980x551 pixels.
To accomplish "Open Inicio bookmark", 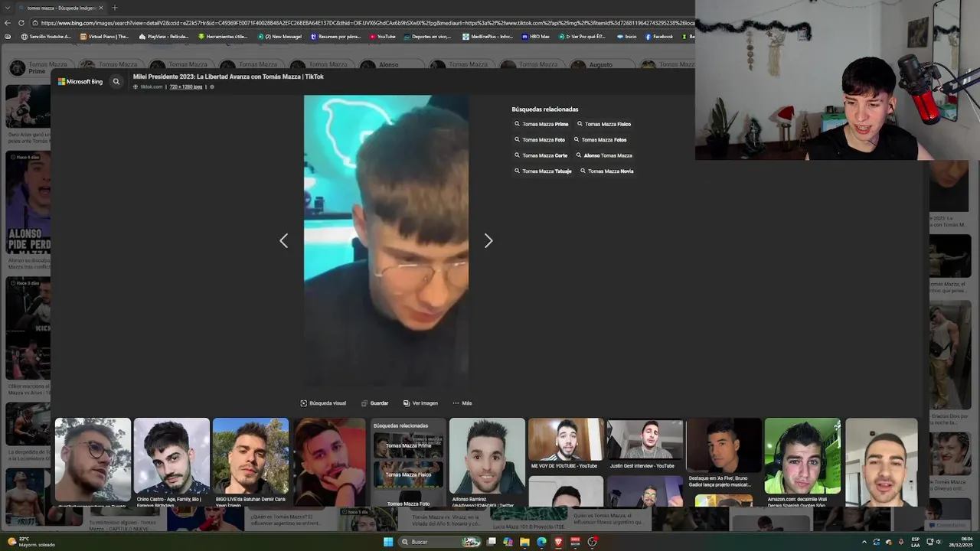I will click(x=627, y=37).
